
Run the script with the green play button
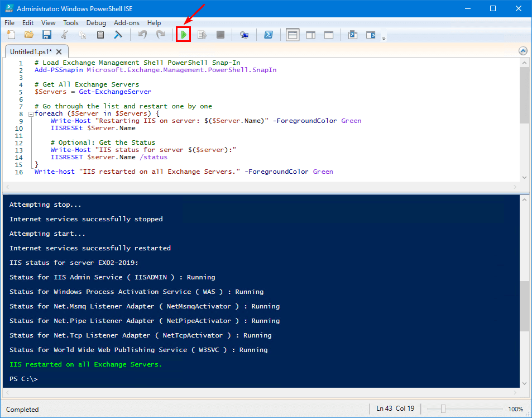(184, 35)
